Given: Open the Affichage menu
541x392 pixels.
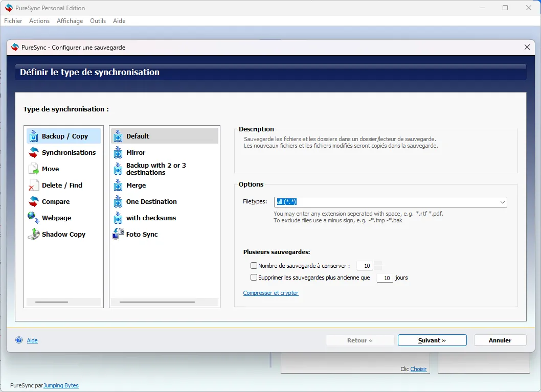Looking at the screenshot, I should 70,20.
